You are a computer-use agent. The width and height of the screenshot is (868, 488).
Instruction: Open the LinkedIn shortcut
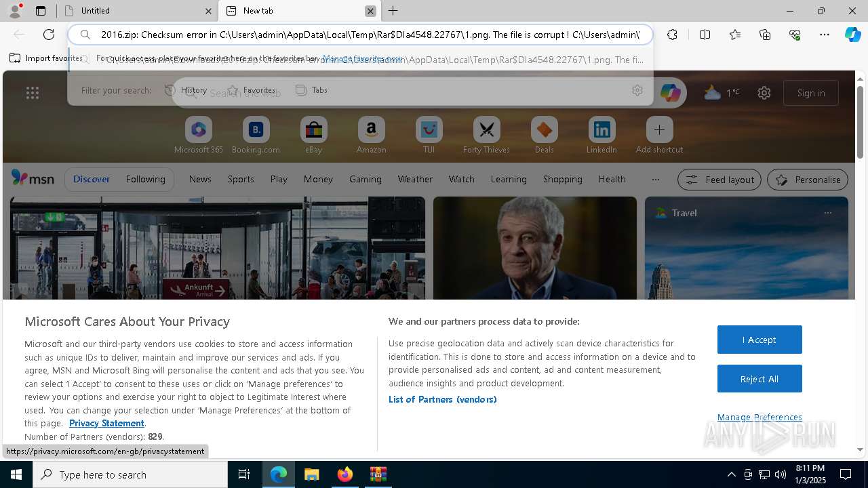point(602,136)
